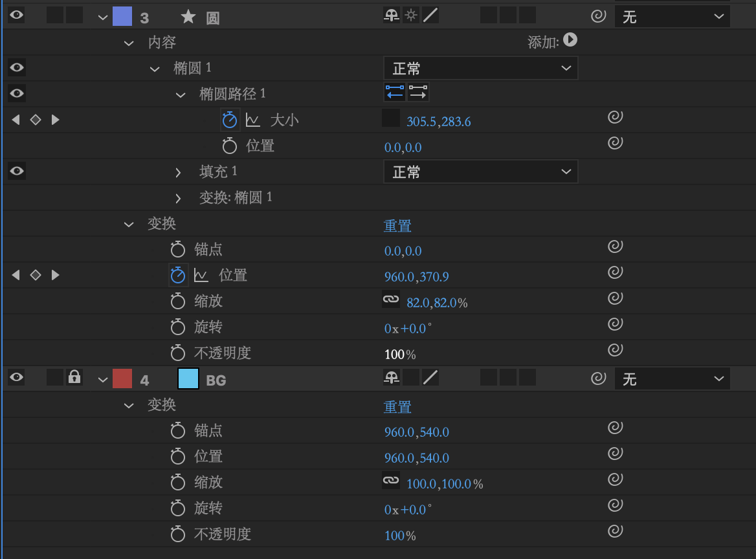Screen dimensions: 756x559
Task: Open the 椭圆 1 blend mode dropdown
Action: 480,68
